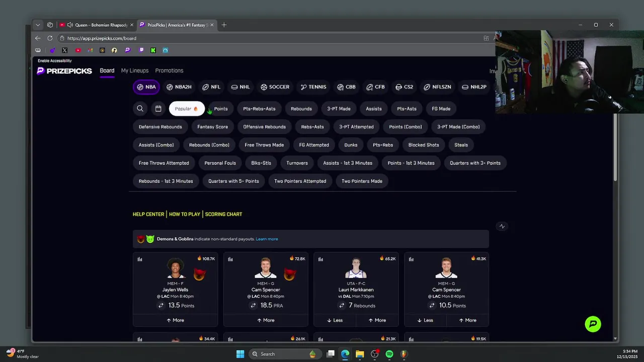Screen dimensions: 644x362
Task: Open OBS Studio from the taskbar
Action: pyautogui.click(x=374, y=354)
